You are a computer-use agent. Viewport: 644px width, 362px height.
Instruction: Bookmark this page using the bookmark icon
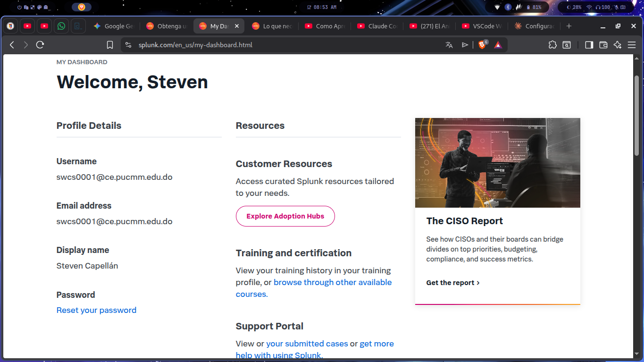(110, 45)
